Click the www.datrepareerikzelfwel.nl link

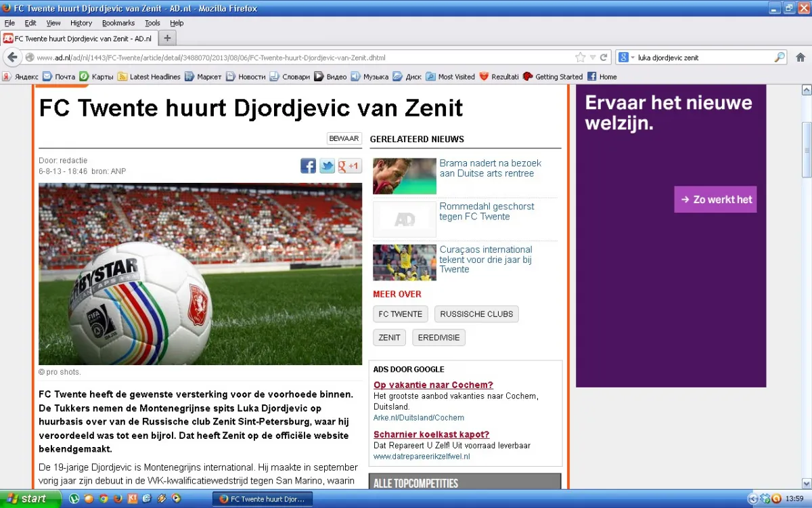(x=422, y=457)
